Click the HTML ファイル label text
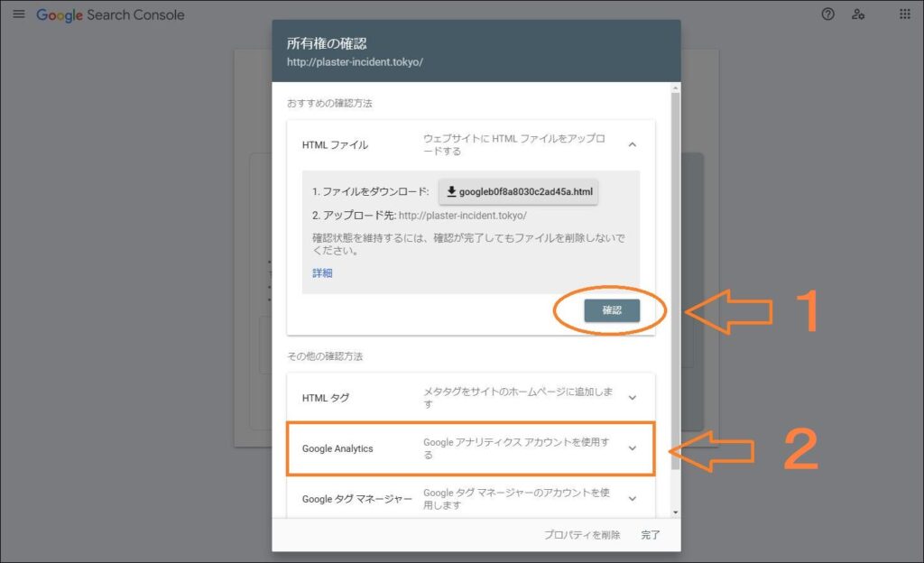The height and width of the screenshot is (563, 924). point(335,145)
